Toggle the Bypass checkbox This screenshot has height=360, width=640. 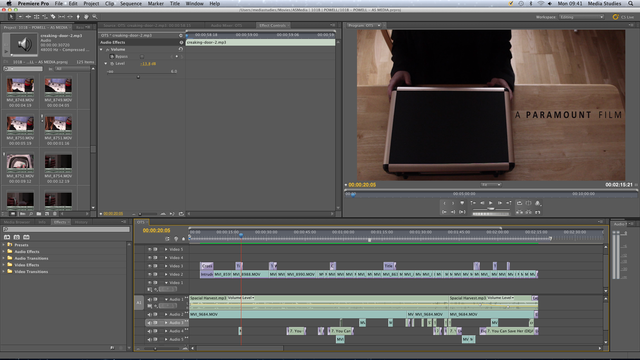(x=142, y=56)
